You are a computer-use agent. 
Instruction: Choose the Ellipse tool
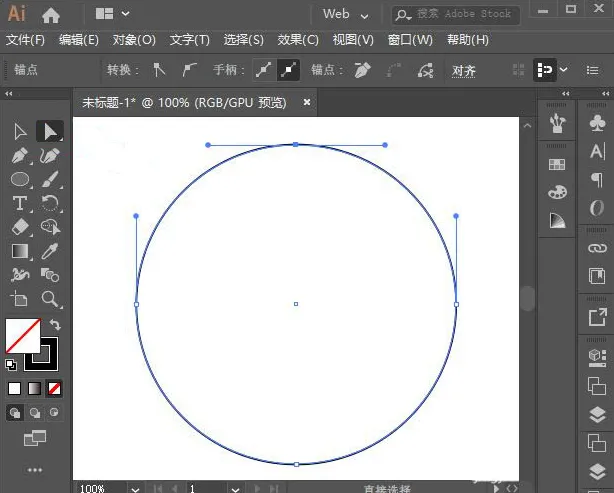[x=19, y=180]
